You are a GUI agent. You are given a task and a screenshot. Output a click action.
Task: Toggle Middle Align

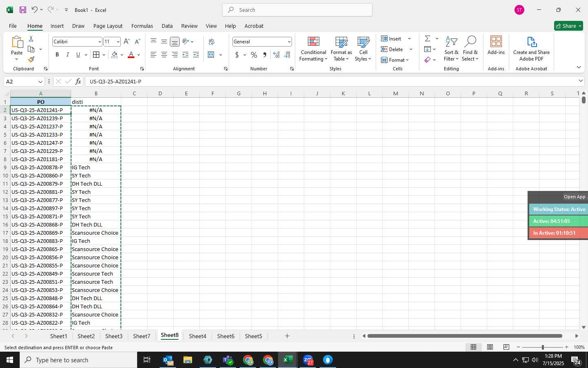pos(164,41)
